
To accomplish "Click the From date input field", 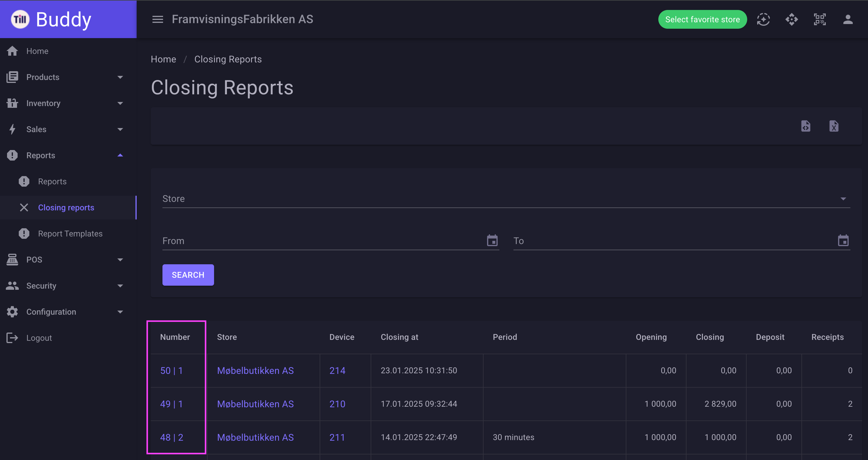I will (323, 241).
